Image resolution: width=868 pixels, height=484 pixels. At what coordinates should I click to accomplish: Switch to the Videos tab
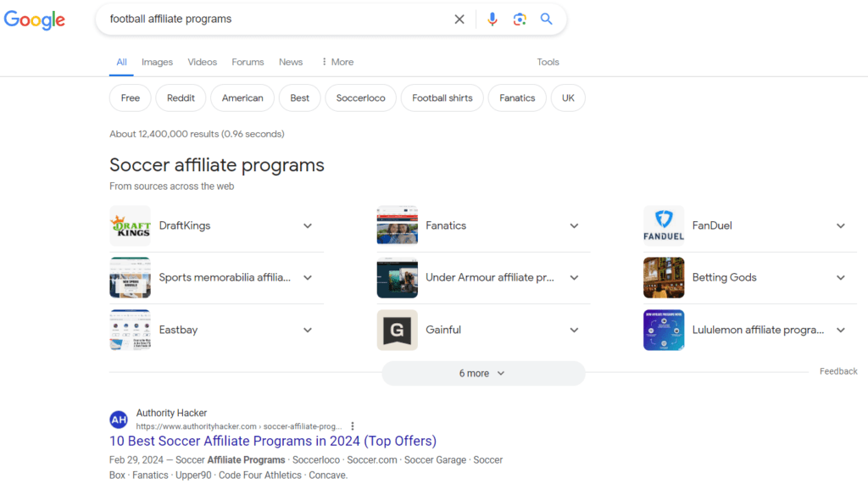tap(202, 62)
